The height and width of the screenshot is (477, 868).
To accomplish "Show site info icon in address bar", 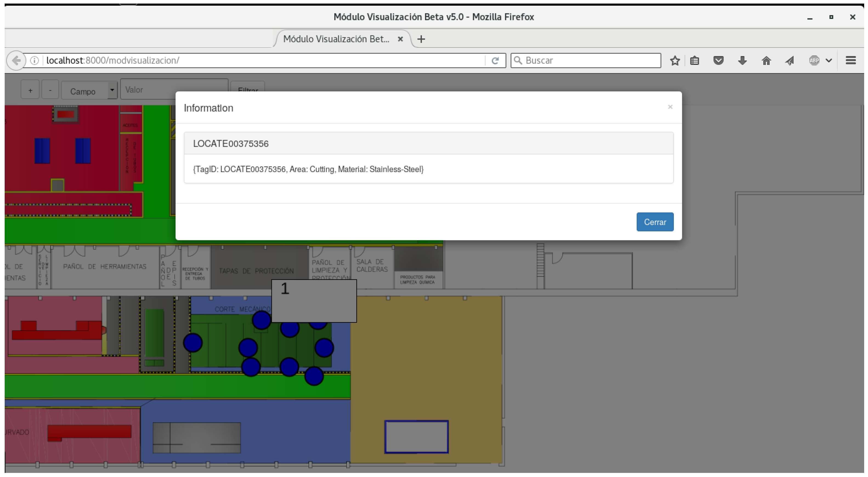I will click(34, 61).
